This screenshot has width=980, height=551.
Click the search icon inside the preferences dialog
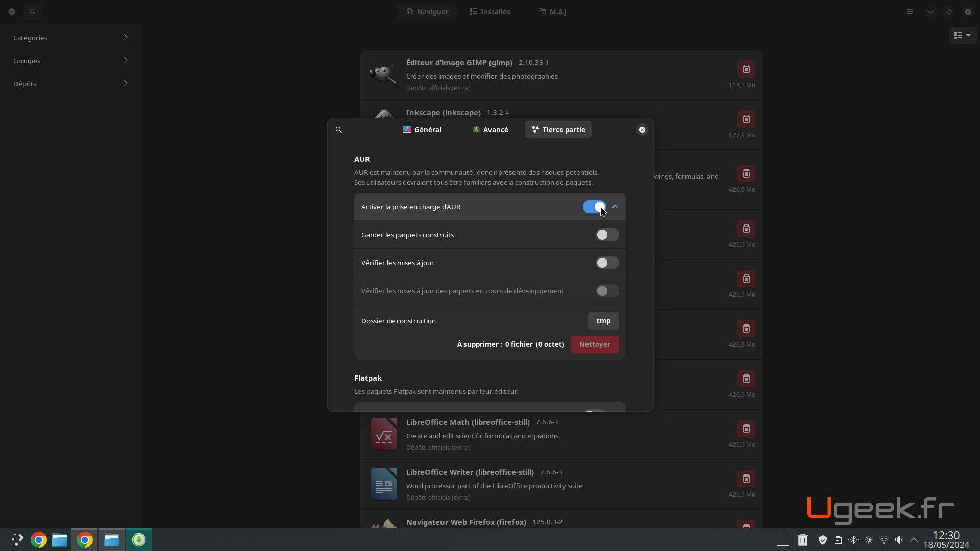[338, 130]
